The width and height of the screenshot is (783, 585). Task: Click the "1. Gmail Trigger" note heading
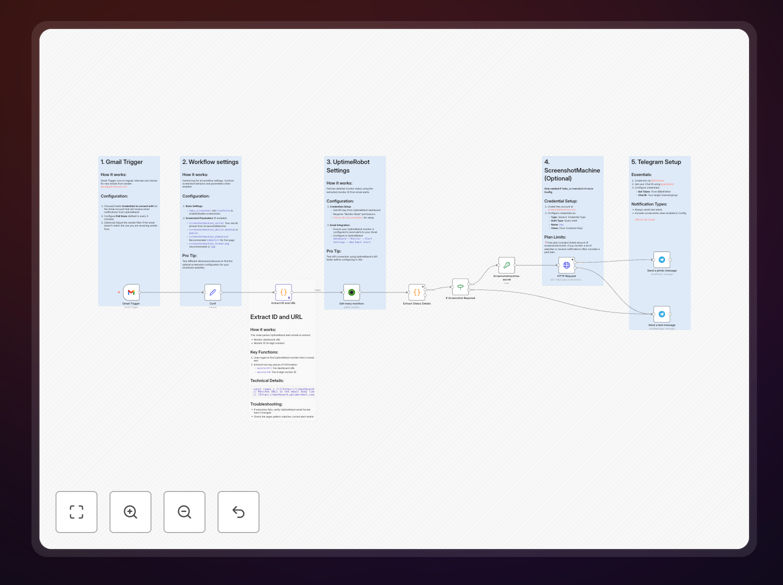(121, 162)
